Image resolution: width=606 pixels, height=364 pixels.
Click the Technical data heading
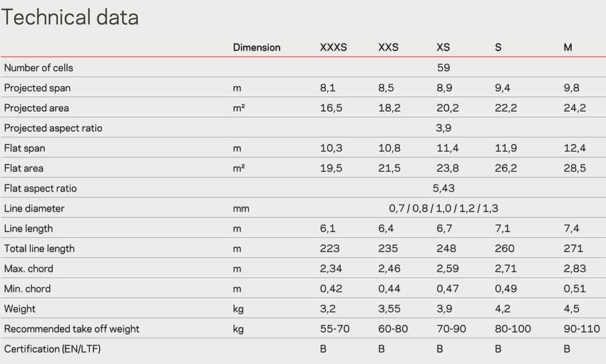pyautogui.click(x=70, y=18)
